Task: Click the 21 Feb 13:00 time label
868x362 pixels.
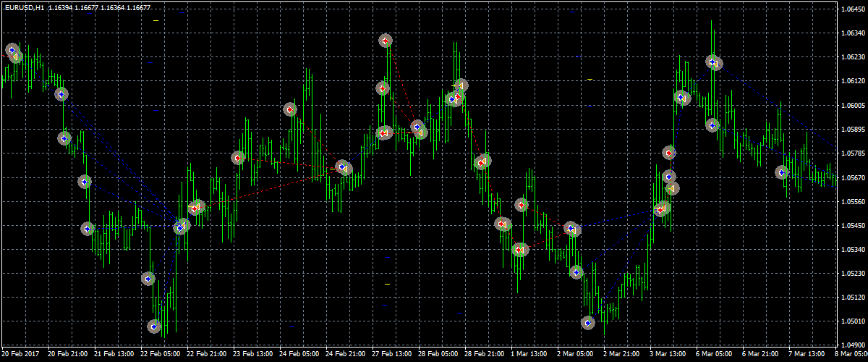Action: pos(114,355)
